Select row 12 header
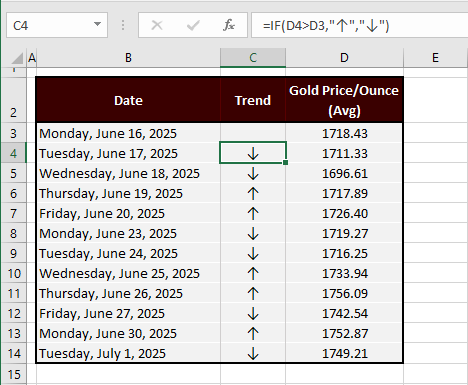Screen dimensions: 468x385 tap(13, 313)
